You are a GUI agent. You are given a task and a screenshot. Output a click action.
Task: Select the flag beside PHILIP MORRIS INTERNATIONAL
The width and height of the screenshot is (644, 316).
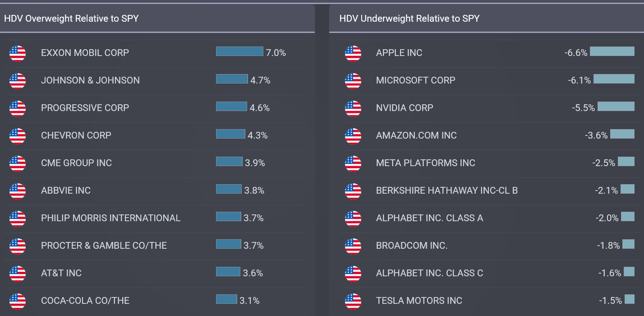(x=18, y=218)
